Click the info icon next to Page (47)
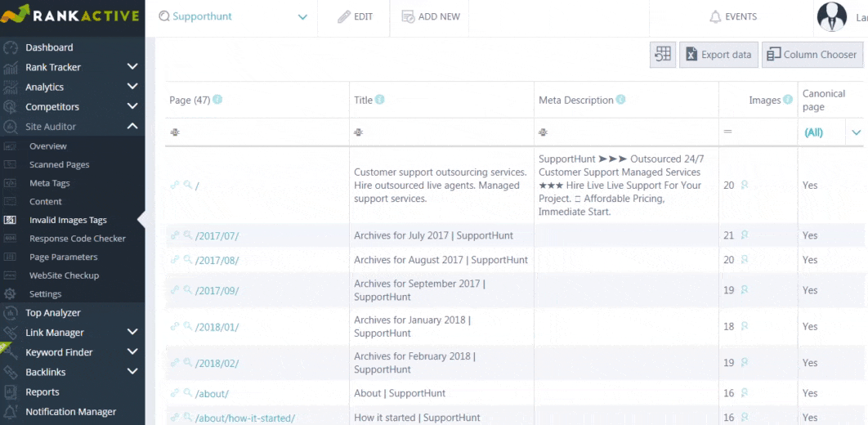This screenshot has height=425, width=868. click(x=217, y=100)
